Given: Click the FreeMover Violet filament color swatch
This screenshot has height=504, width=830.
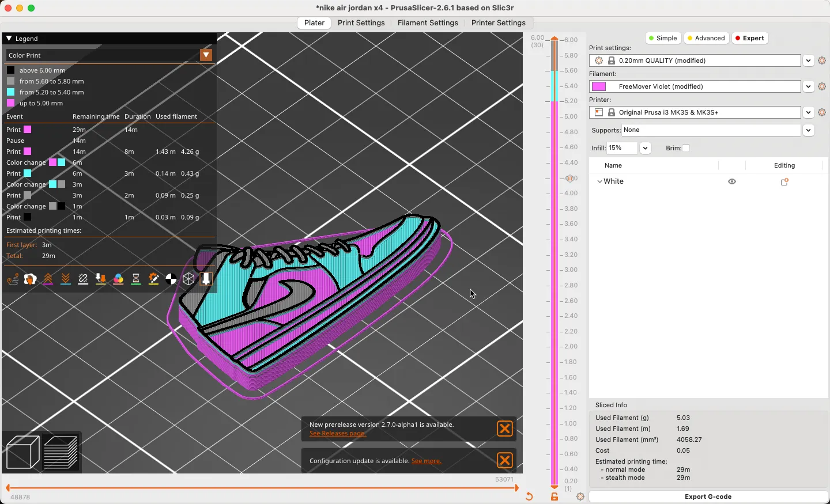Looking at the screenshot, I should pos(599,86).
